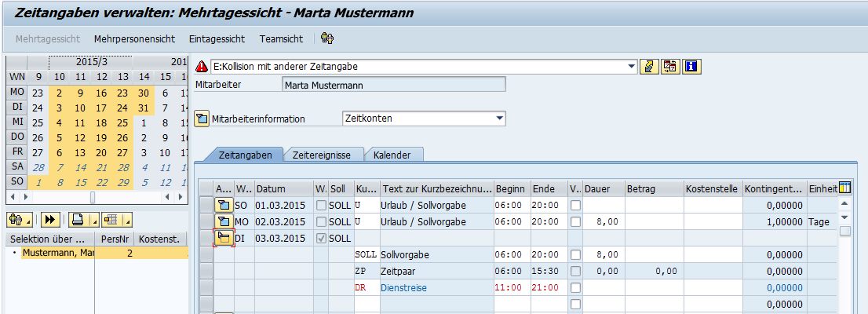The image size is (868, 314).
Task: Expand the row details for 01.03.2015
Action: click(x=224, y=205)
